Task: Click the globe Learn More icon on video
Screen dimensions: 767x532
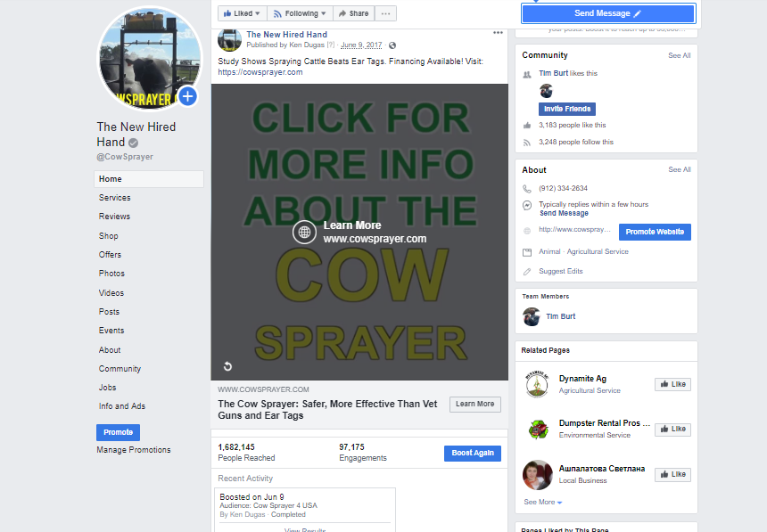Action: [x=304, y=233]
